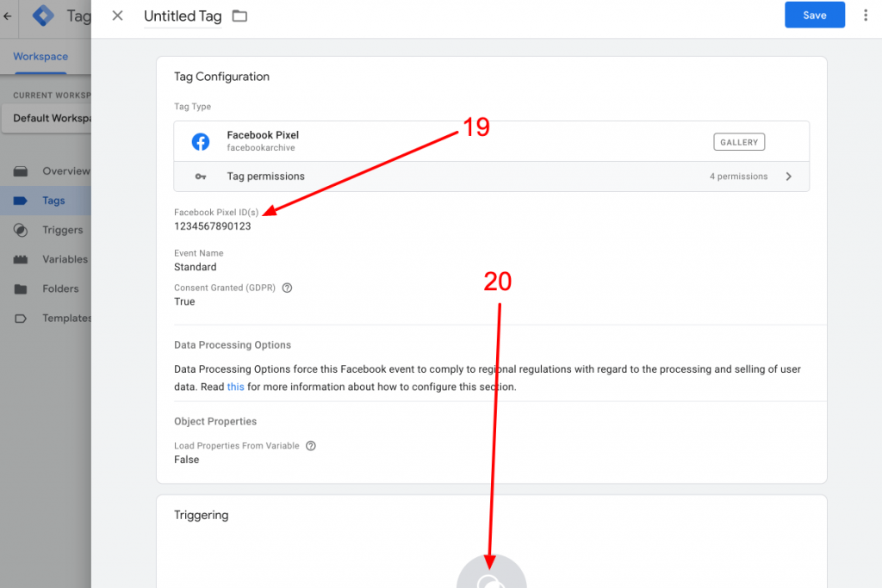
Task: Click the back arrow icon
Action: point(7,16)
